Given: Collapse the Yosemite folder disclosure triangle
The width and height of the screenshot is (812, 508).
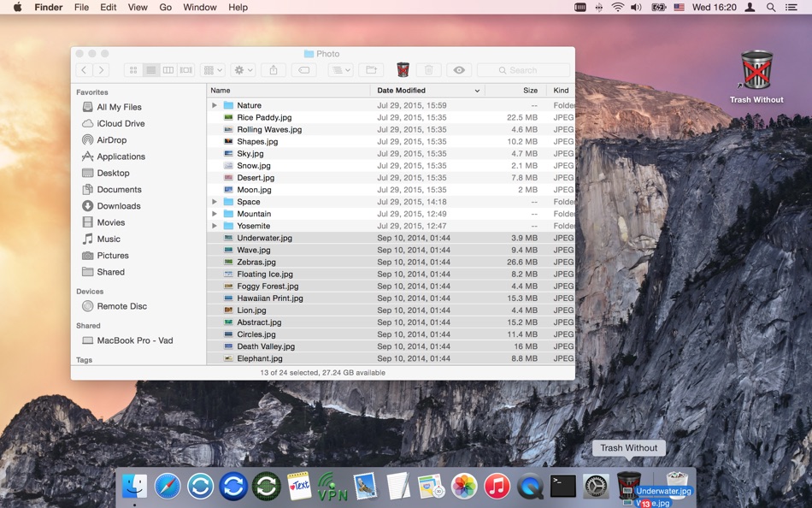Looking at the screenshot, I should 214,226.
